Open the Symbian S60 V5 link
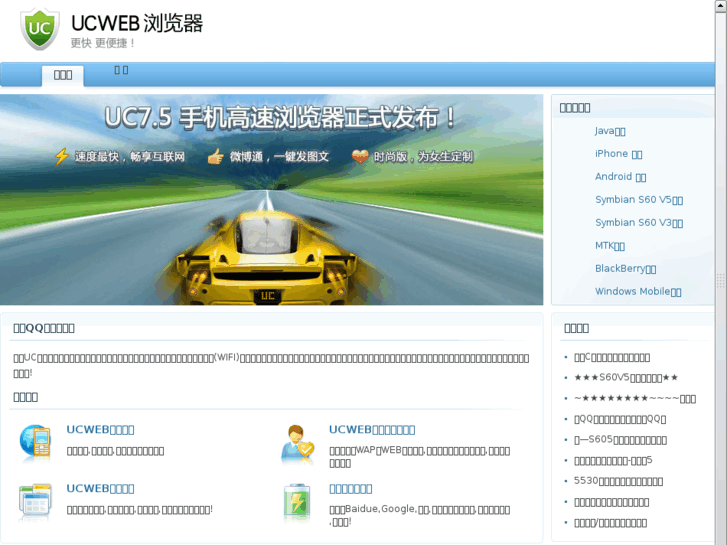 (x=639, y=199)
